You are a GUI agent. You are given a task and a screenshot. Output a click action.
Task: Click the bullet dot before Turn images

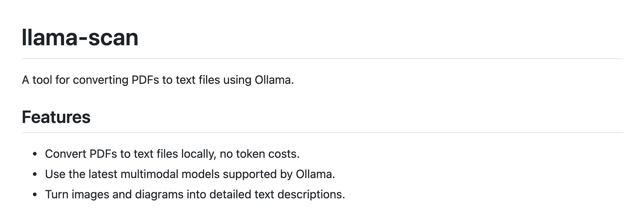35,195
